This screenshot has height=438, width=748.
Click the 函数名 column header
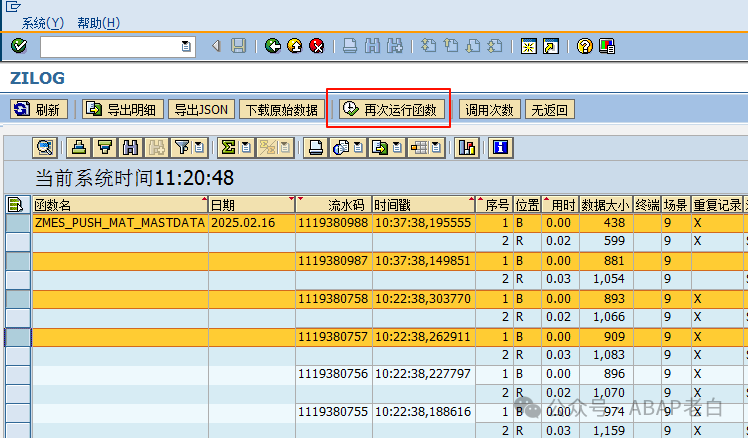tap(120, 205)
